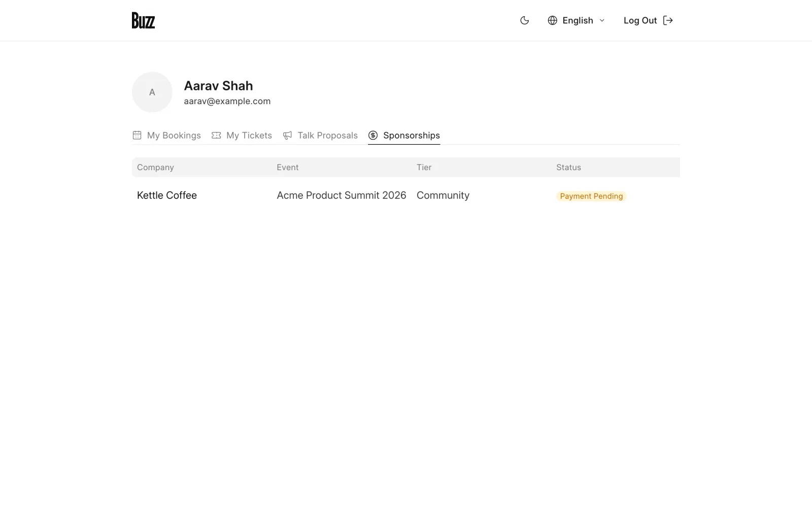The width and height of the screenshot is (812, 508).
Task: Click the globe language icon
Action: coord(553,20)
